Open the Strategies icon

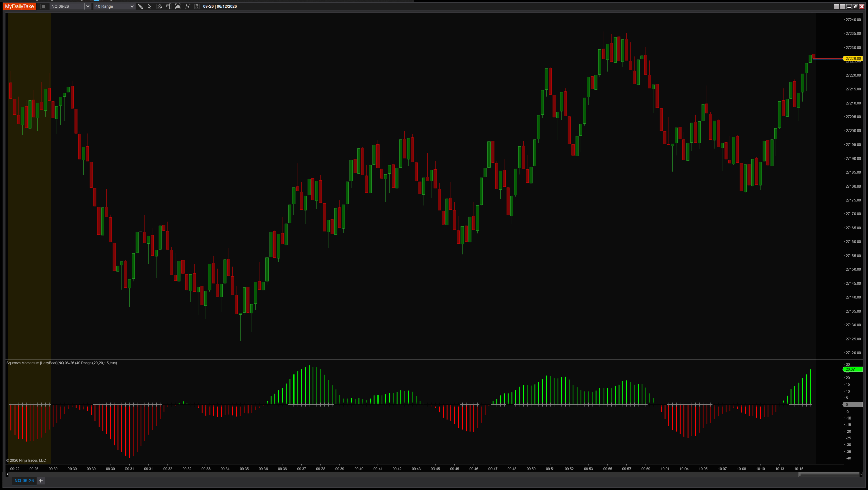197,6
